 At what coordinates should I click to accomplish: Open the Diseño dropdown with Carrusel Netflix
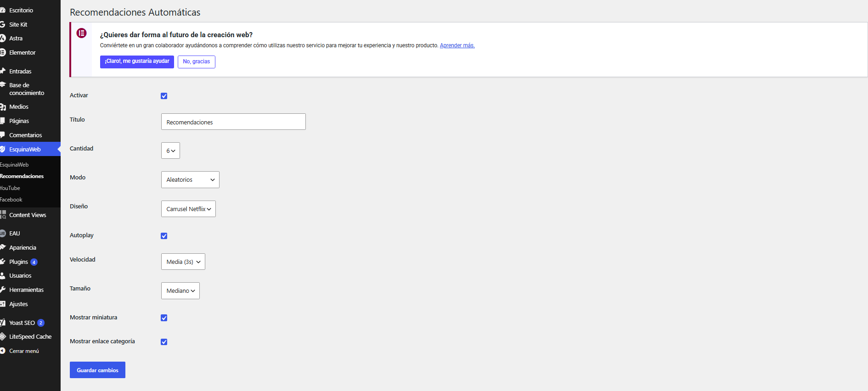[x=188, y=209]
